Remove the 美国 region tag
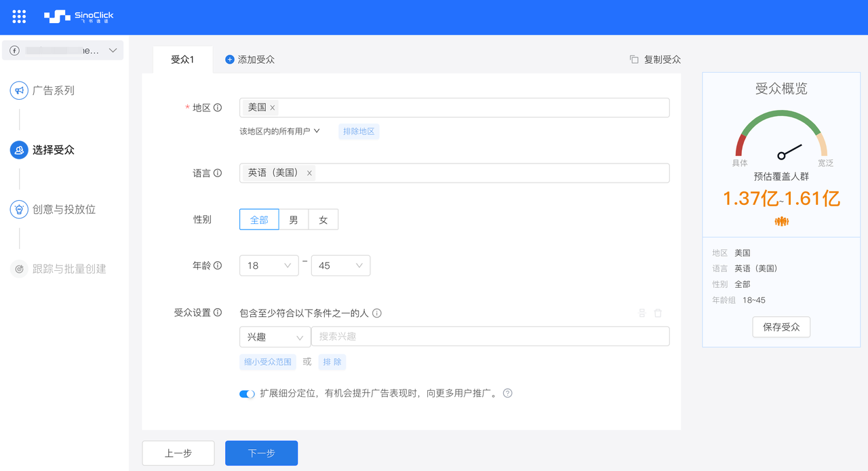The width and height of the screenshot is (868, 471). (273, 107)
